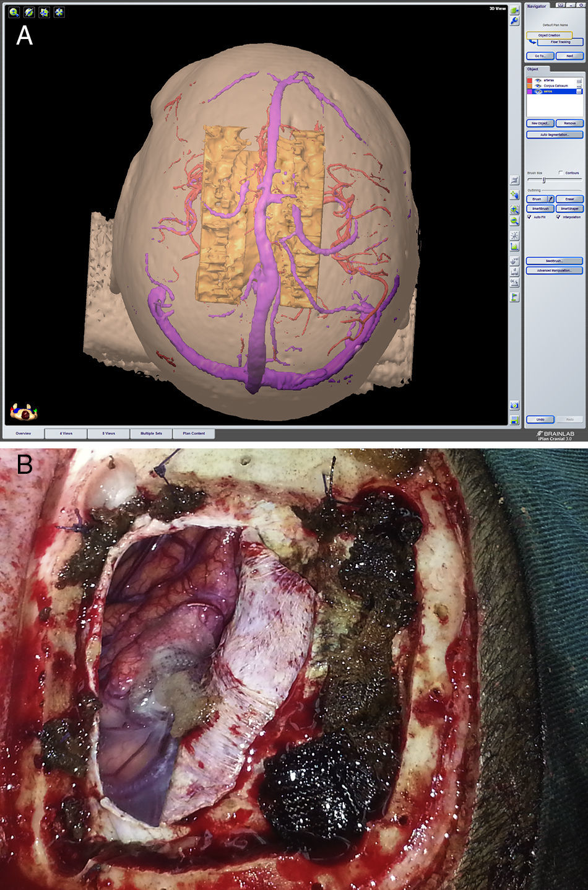
Task: Click the zoom out magnifier toolbar icon
Action: 514,221
